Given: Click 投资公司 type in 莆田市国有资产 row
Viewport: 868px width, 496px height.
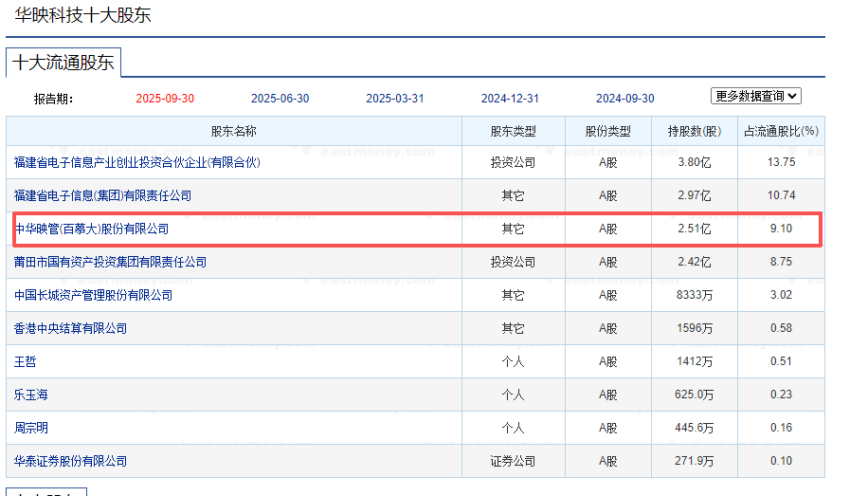Looking at the screenshot, I should click(514, 262).
